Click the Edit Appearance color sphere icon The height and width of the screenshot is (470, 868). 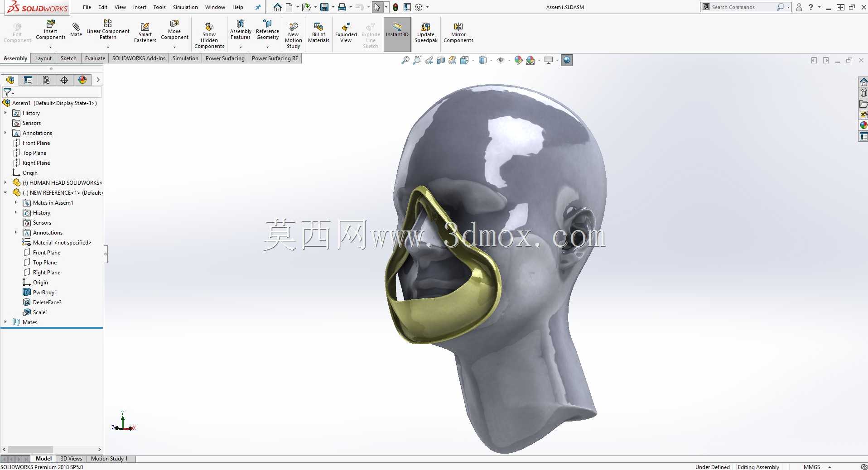point(519,60)
